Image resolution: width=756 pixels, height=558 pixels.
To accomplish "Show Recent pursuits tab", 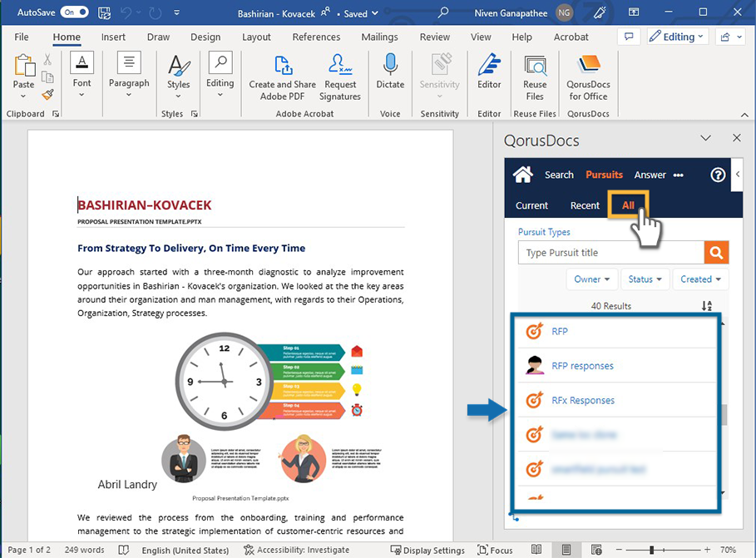I will [x=585, y=205].
